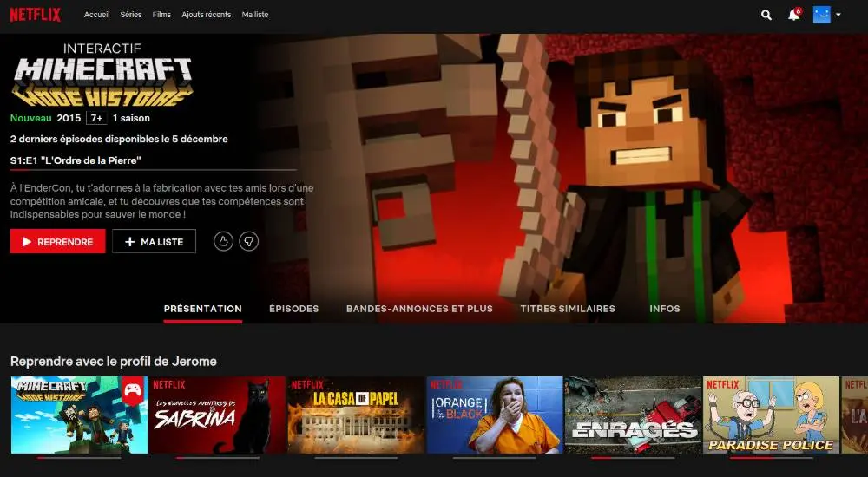Click the Netflix logo

(x=36, y=15)
